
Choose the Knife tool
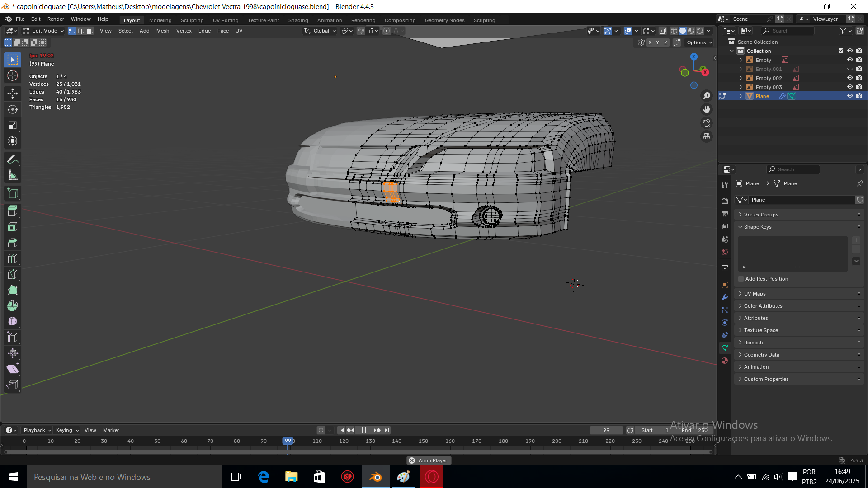click(x=13, y=274)
